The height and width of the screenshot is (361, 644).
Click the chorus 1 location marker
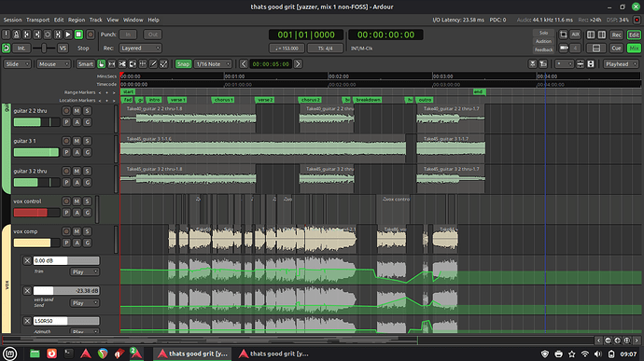click(223, 100)
